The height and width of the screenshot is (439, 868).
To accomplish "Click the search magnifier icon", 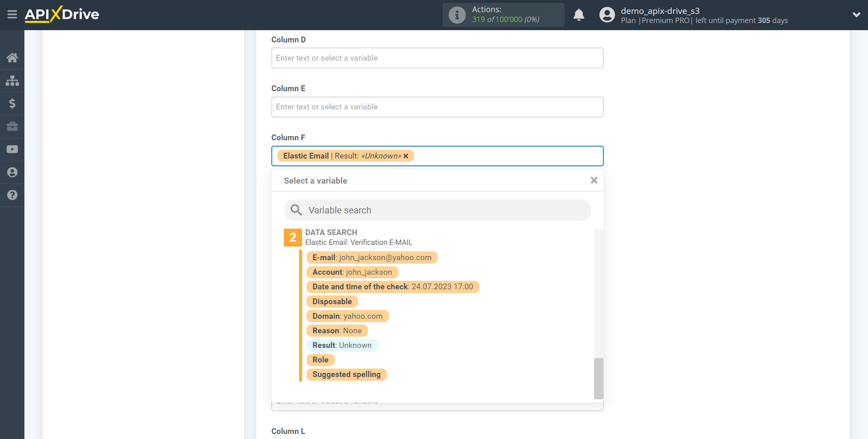I will [x=296, y=210].
